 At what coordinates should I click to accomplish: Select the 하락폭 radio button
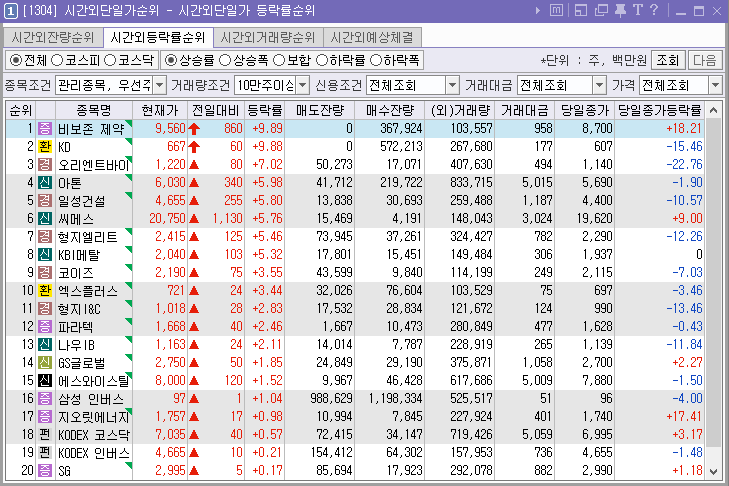point(376,60)
